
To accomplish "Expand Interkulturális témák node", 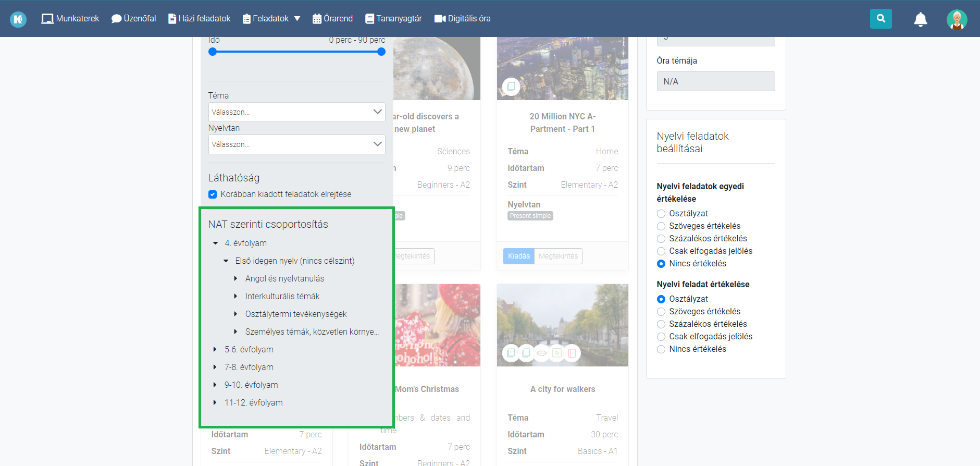I will (235, 297).
